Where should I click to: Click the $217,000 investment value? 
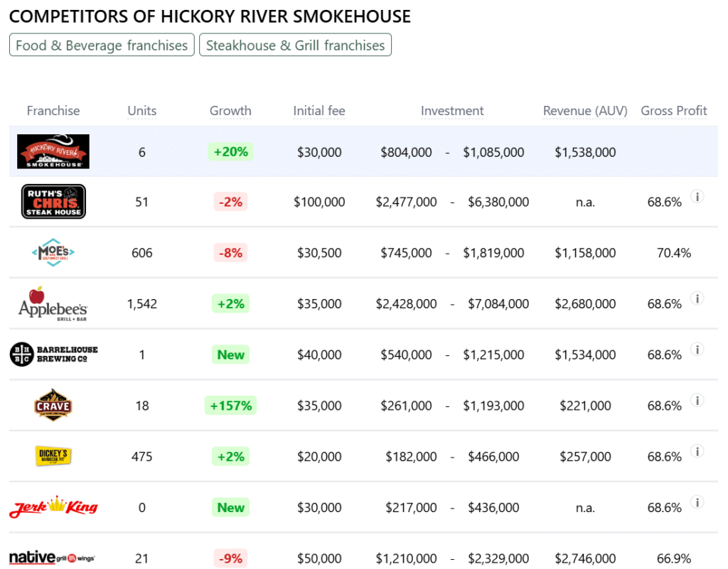tap(411, 508)
